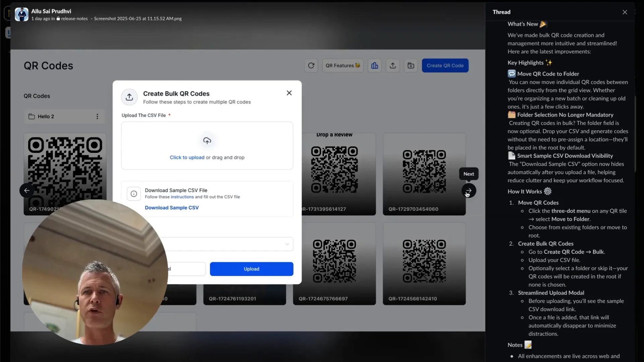Go to next image with right arrow
Screen dimensions: 644x362
click(469, 190)
